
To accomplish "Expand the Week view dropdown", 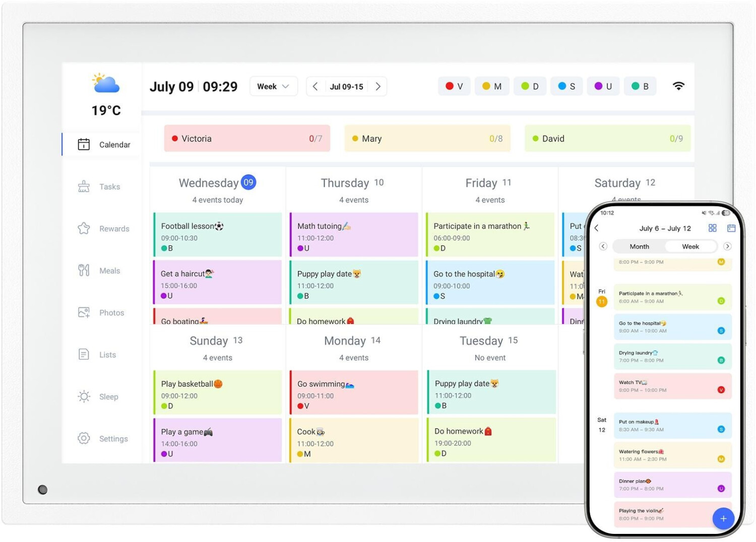I will tap(273, 87).
